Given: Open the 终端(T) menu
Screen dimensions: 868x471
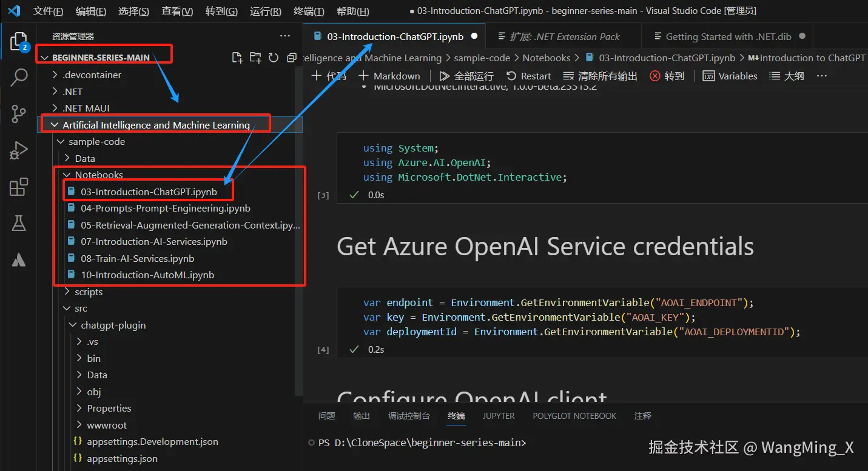Looking at the screenshot, I should tap(309, 11).
